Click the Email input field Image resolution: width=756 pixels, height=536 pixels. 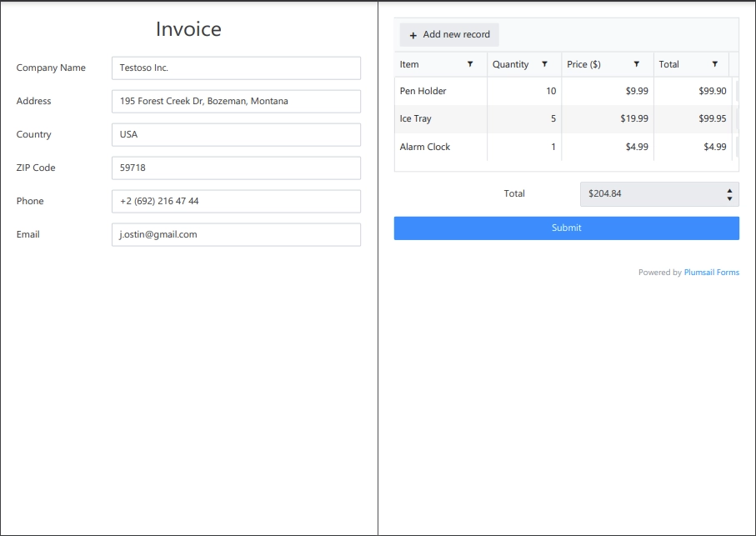[x=236, y=234]
